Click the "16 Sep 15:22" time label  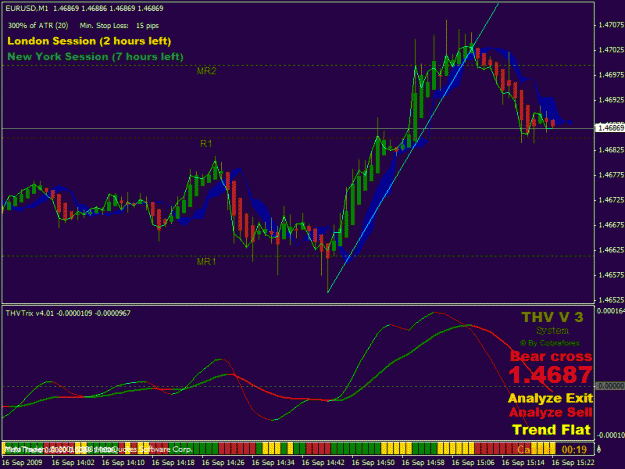pos(573,463)
